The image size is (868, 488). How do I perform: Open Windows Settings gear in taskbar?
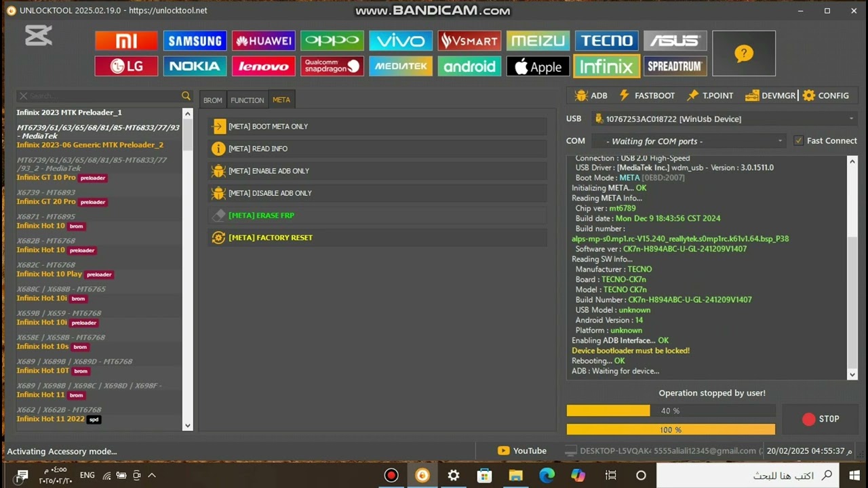(x=454, y=475)
